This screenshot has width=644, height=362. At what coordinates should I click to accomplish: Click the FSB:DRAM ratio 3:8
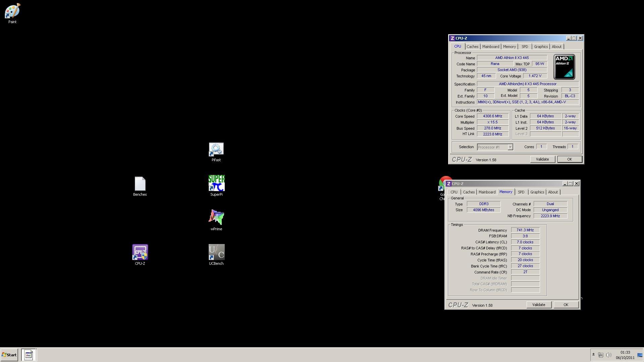click(x=525, y=236)
